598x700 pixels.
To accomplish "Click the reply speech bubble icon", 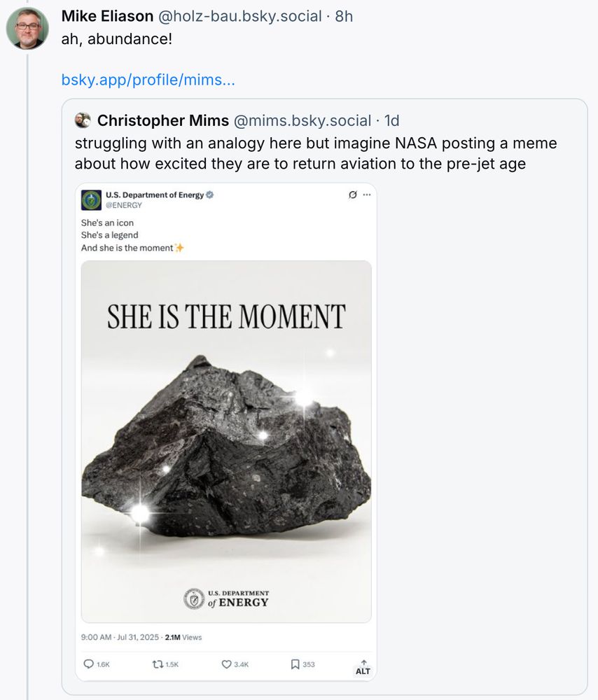I will pyautogui.click(x=88, y=664).
